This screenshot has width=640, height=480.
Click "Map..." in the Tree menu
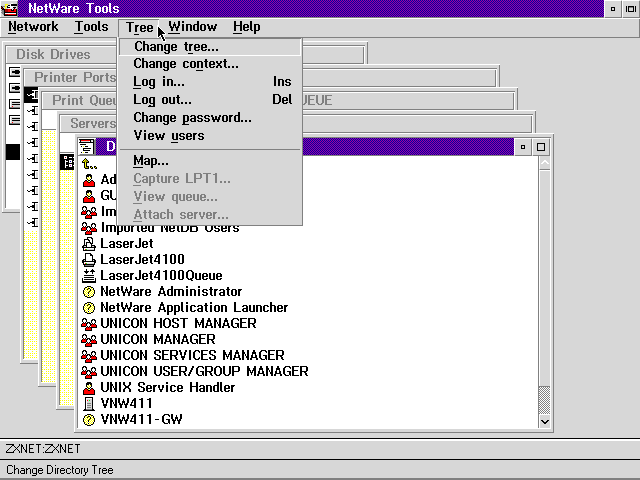(151, 161)
